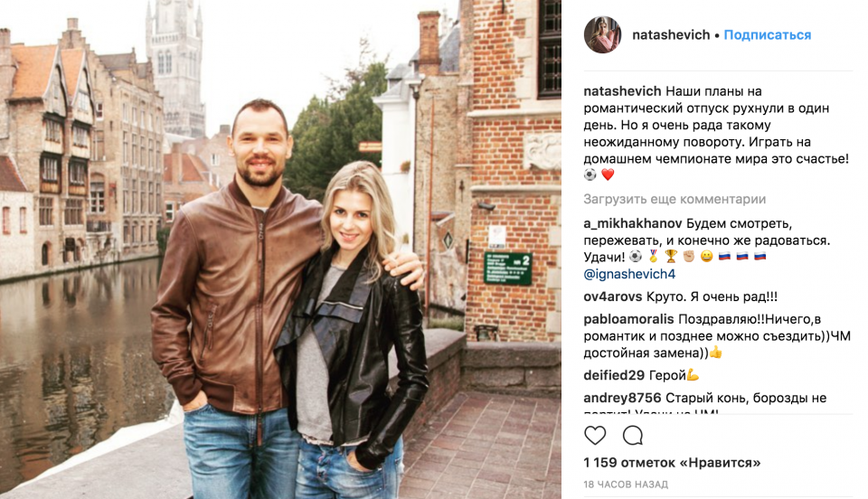Open the @ignashevich4 mention
The image size is (868, 499).
630,274
